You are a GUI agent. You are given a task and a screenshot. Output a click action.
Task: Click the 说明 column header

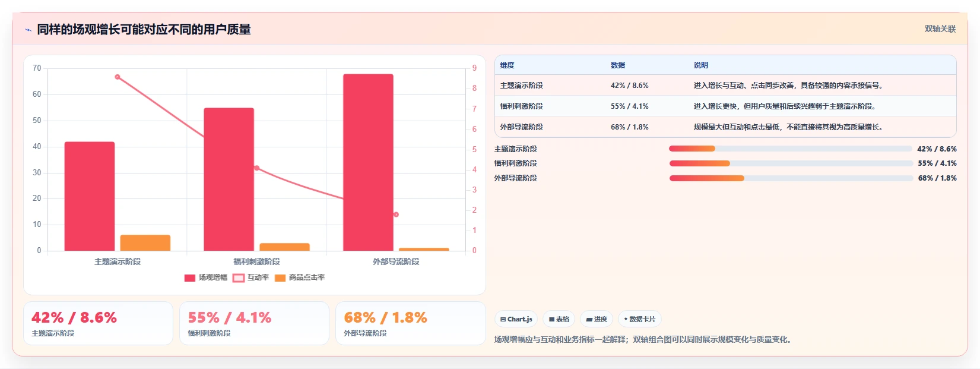tap(701, 65)
